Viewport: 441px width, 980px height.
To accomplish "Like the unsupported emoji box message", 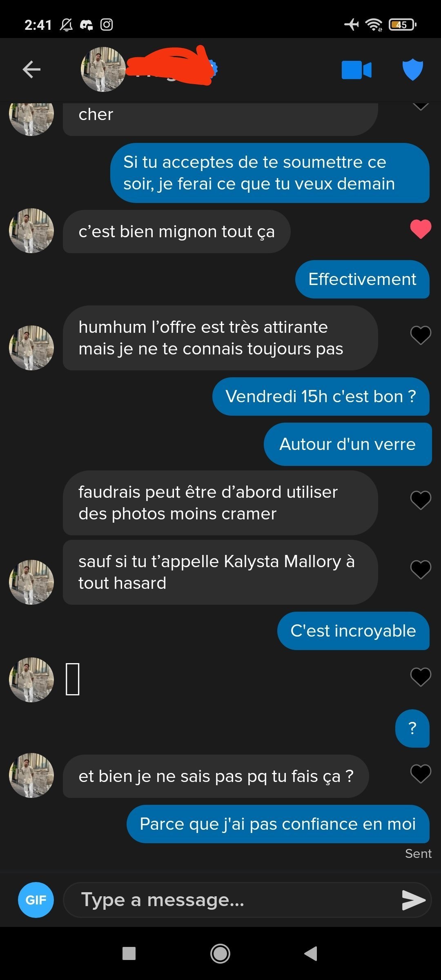I will click(421, 677).
